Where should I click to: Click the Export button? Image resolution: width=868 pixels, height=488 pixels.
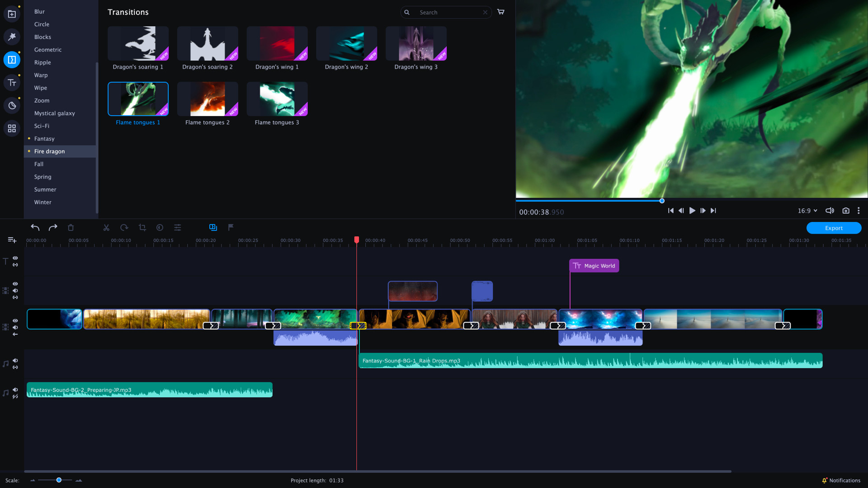834,228
